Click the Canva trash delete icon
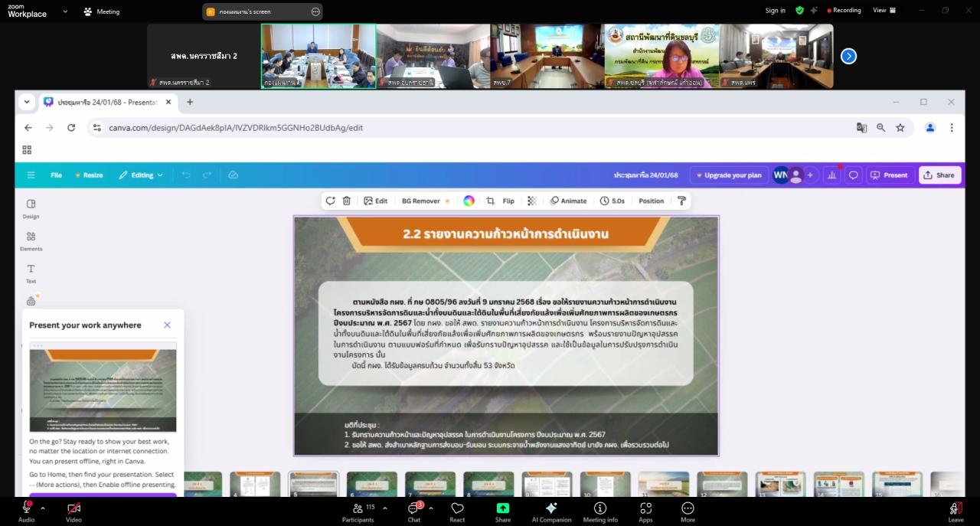980x526 pixels. click(x=347, y=201)
